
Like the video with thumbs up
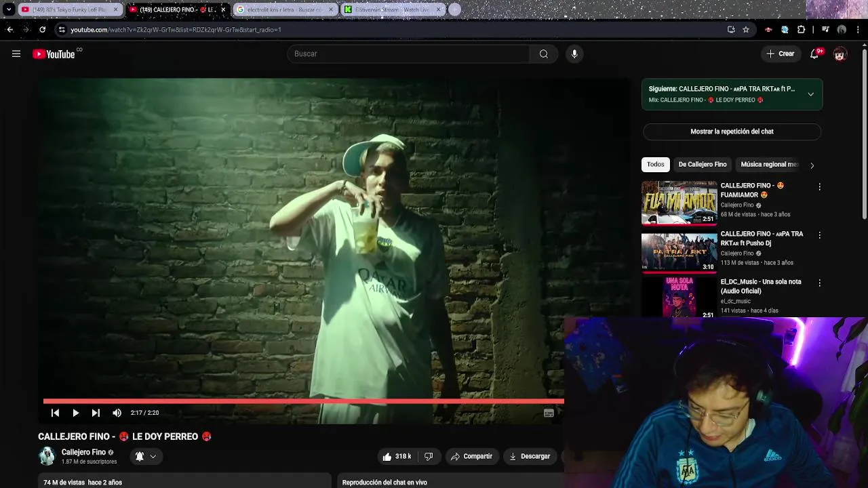point(396,457)
